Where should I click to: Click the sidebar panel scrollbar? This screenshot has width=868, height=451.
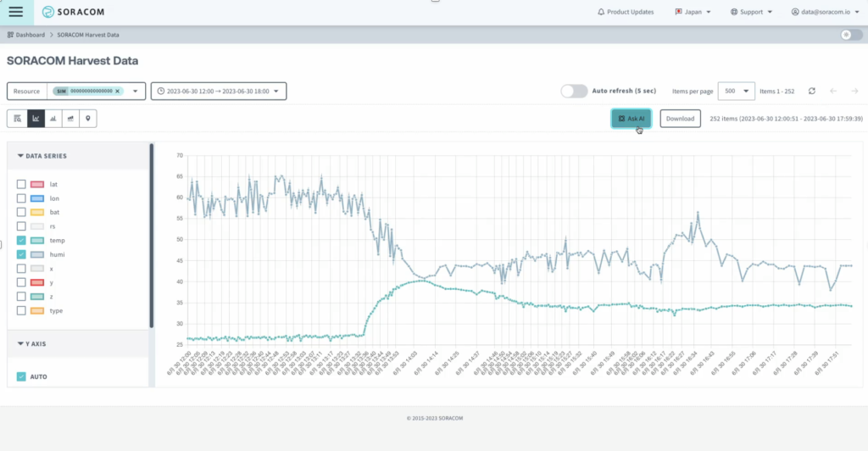coord(151,236)
